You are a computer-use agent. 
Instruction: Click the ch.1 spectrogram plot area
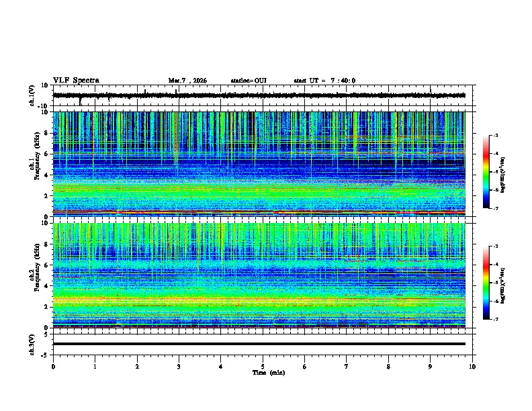(x=259, y=164)
